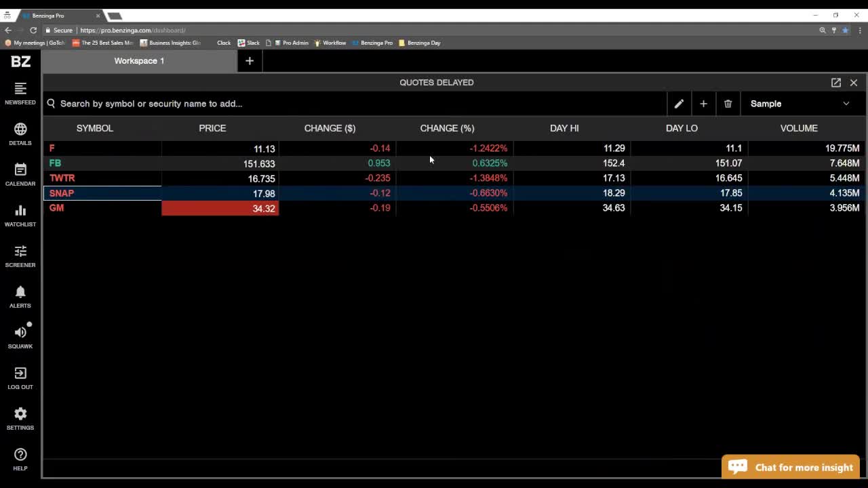Pop out the quotes widget

836,82
